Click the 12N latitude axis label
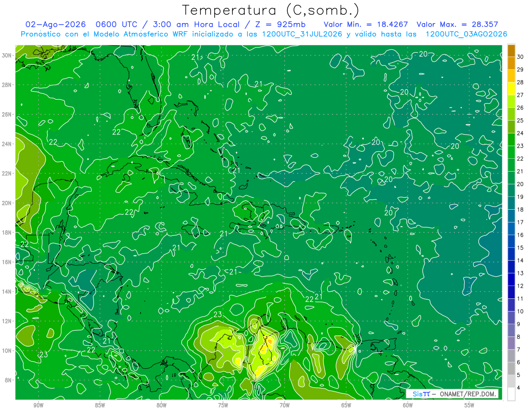Image resolution: width=532 pixels, height=411 pixels. (x=8, y=321)
